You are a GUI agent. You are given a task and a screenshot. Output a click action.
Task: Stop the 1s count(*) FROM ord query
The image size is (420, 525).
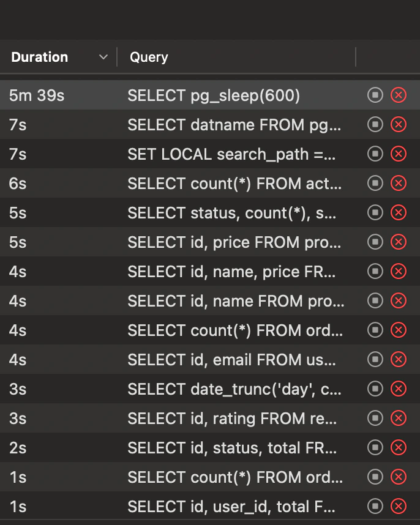(x=375, y=477)
